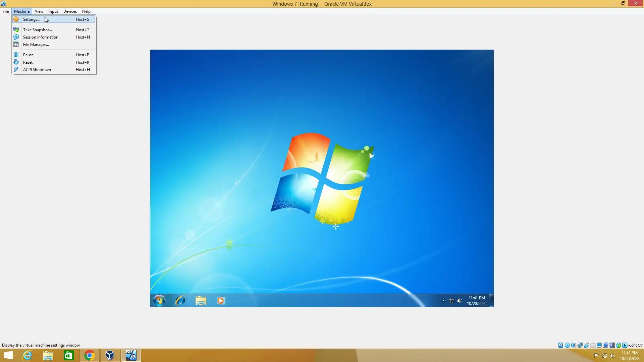
Task: Click the network adapters status icon
Action: 580,345
